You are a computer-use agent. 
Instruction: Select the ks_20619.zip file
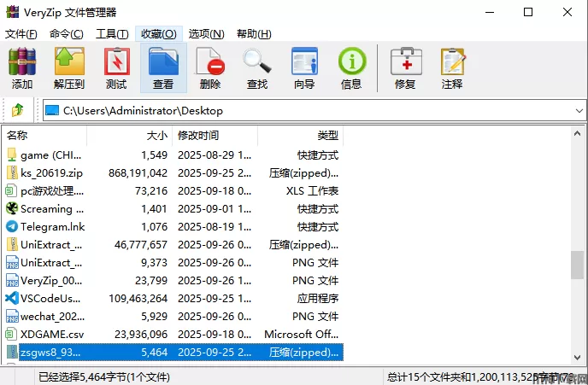51,172
